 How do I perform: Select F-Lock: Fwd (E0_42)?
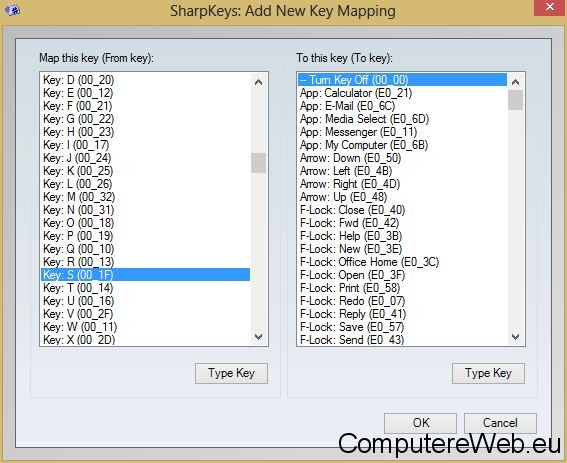(x=402, y=223)
